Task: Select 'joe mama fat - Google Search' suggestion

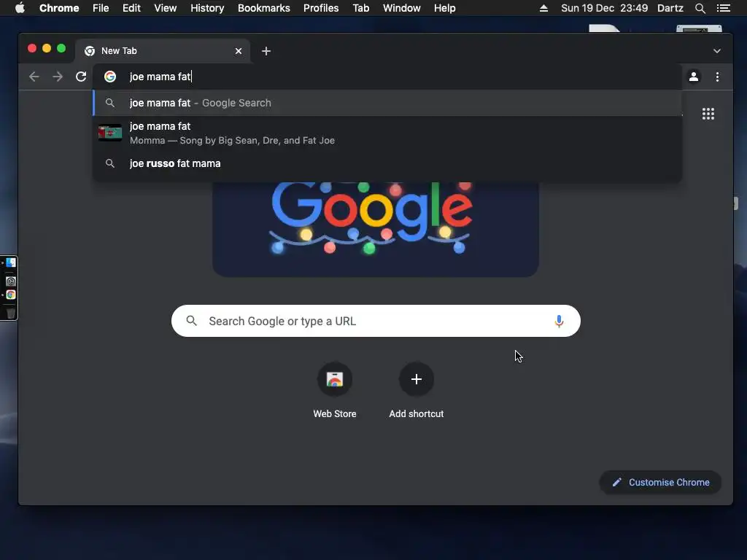Action: tap(387, 103)
